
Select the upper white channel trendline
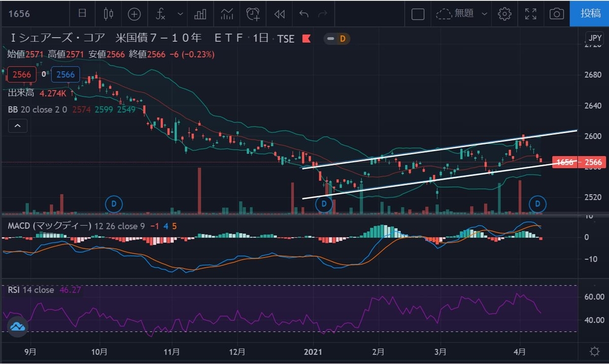(x=439, y=150)
